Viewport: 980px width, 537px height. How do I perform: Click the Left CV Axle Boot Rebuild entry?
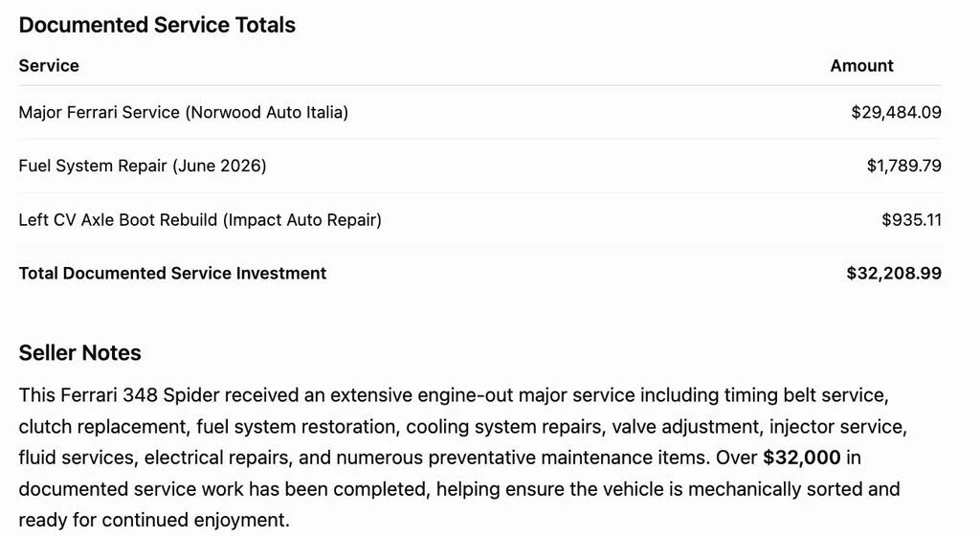200,220
